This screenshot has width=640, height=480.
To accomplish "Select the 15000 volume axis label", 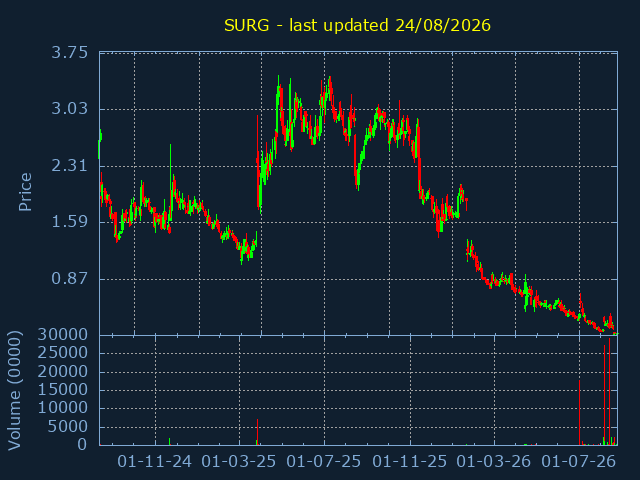I will coord(63,389).
